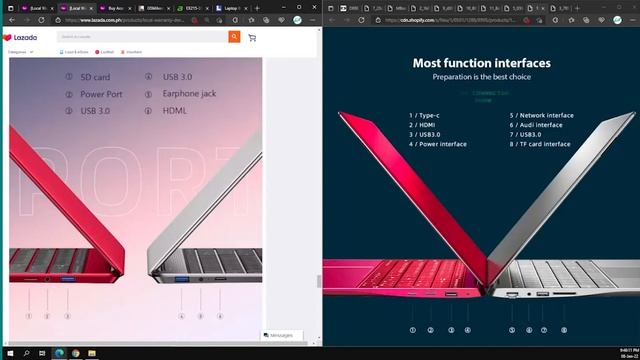Close the 'Laptop' tab
Image resolution: width=640 pixels, height=360 pixels.
pyautogui.click(x=246, y=8)
